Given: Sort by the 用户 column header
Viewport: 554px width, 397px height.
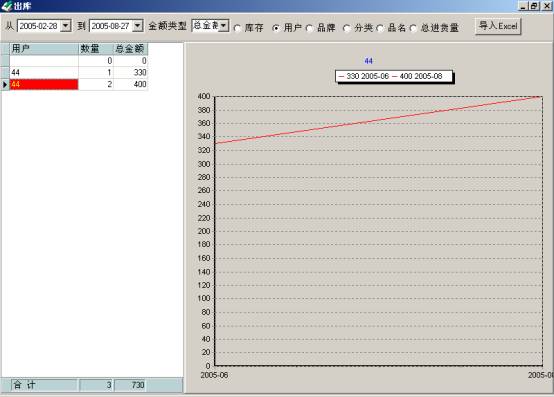Looking at the screenshot, I should [x=44, y=49].
